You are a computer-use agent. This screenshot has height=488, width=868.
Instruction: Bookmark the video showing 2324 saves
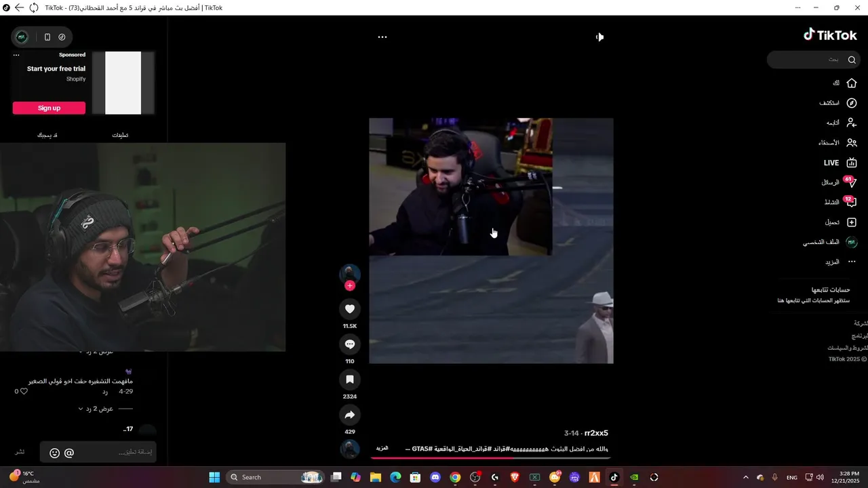[x=350, y=380]
